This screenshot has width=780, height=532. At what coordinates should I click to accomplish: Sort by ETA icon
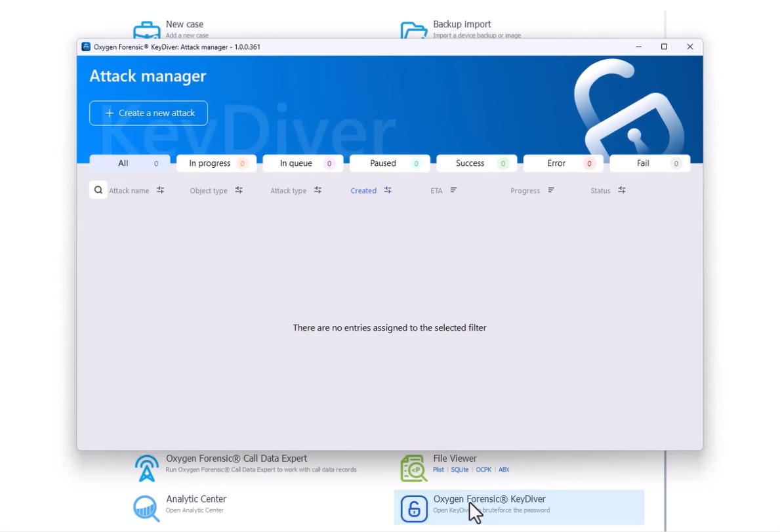(x=454, y=190)
